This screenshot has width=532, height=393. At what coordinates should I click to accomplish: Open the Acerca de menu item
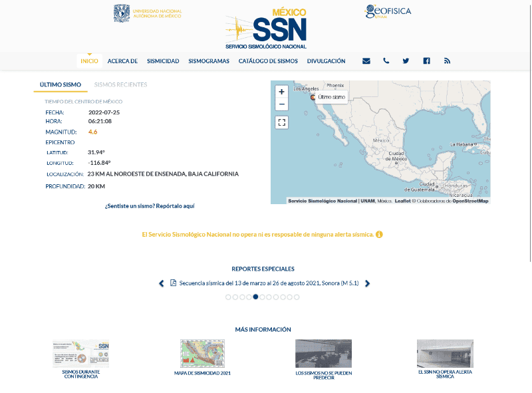(122, 61)
